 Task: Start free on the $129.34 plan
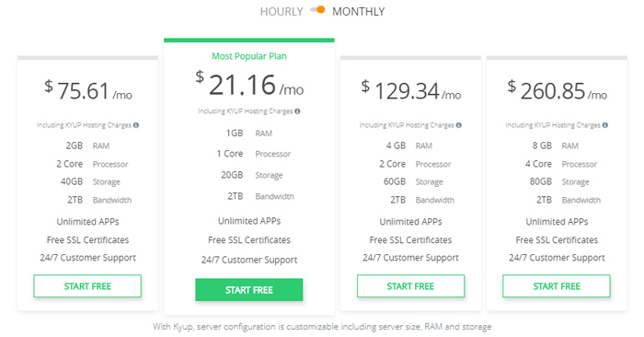tap(410, 286)
